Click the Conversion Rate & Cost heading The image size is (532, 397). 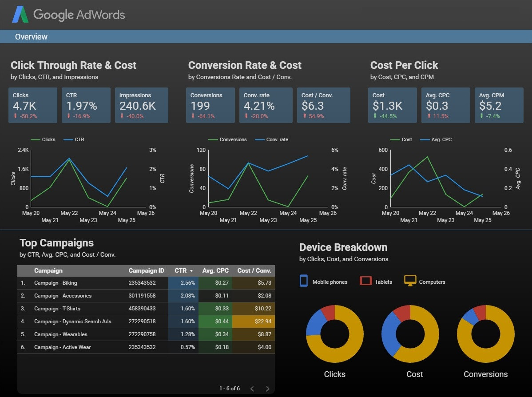pos(245,65)
